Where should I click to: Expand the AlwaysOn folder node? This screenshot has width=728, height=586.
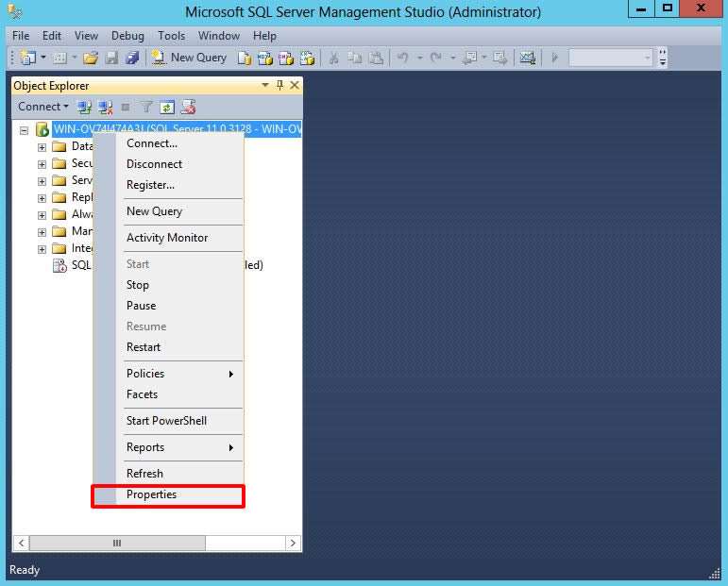click(x=42, y=215)
